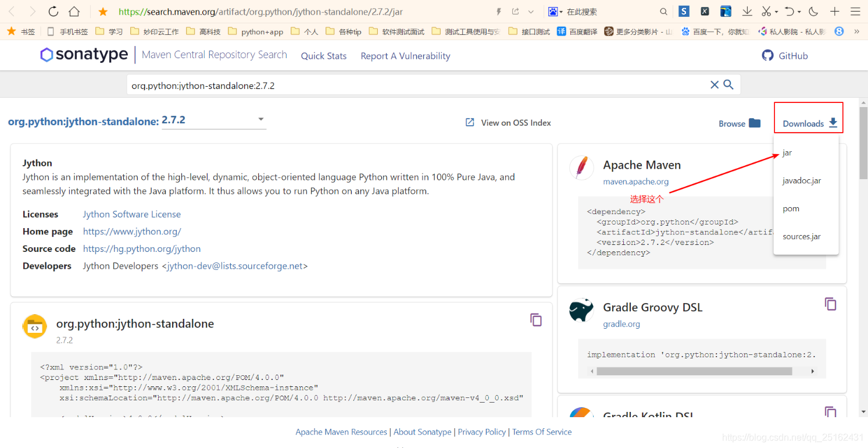Viewport: 868px width, 448px height.
Task: Open the Jython Software License link
Action: [132, 214]
